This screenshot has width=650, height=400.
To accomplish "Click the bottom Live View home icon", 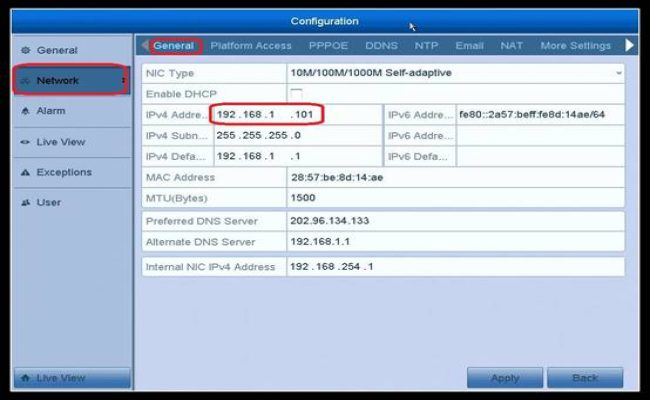I will point(25,378).
